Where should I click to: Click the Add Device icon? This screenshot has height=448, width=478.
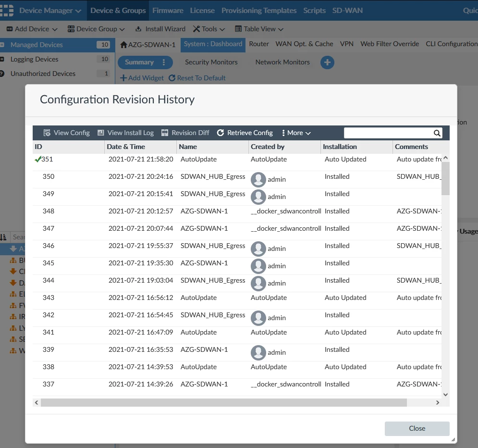click(x=10, y=29)
